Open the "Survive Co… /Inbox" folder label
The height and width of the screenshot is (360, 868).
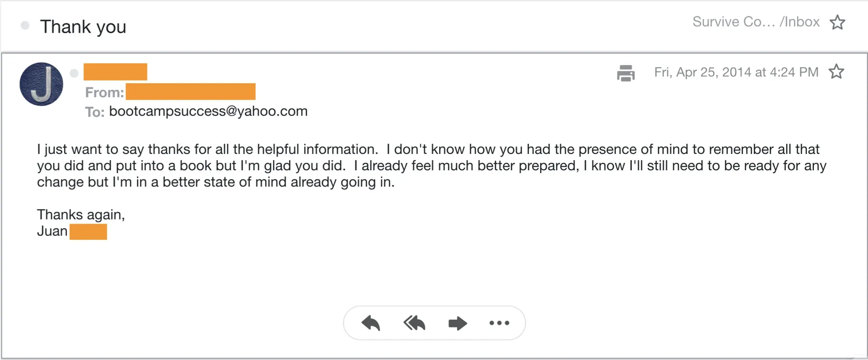(756, 22)
